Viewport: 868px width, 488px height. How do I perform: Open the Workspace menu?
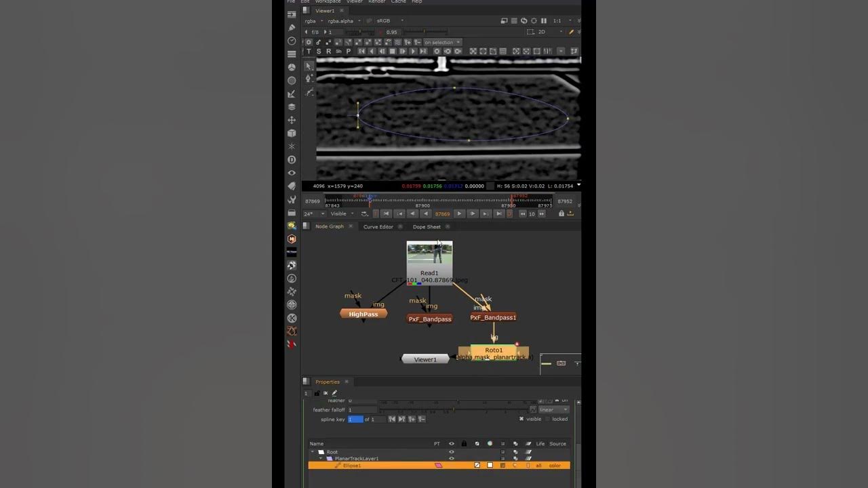click(328, 1)
